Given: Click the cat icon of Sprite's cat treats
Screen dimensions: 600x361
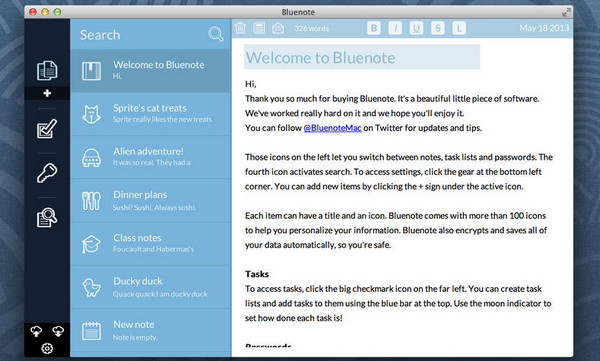Looking at the screenshot, I should (91, 114).
